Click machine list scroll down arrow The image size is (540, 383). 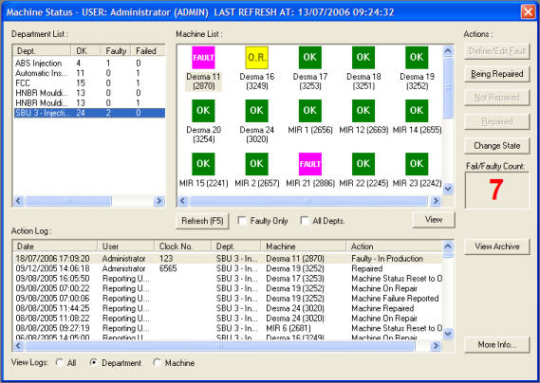tap(448, 189)
